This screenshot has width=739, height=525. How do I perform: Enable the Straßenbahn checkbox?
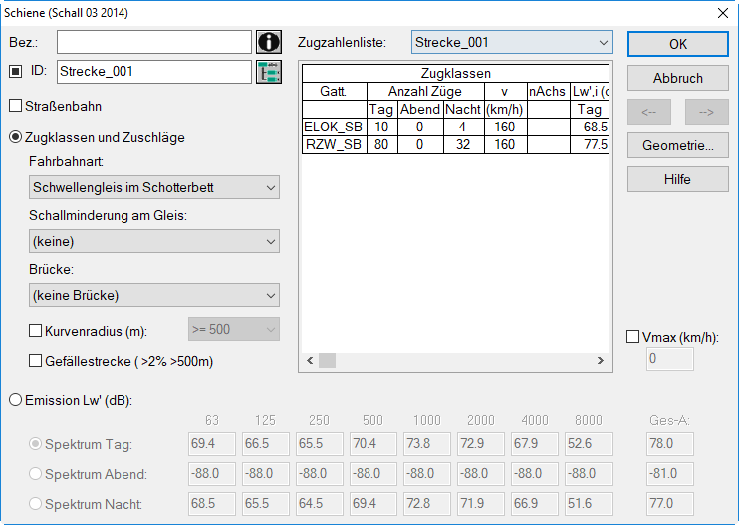click(16, 106)
